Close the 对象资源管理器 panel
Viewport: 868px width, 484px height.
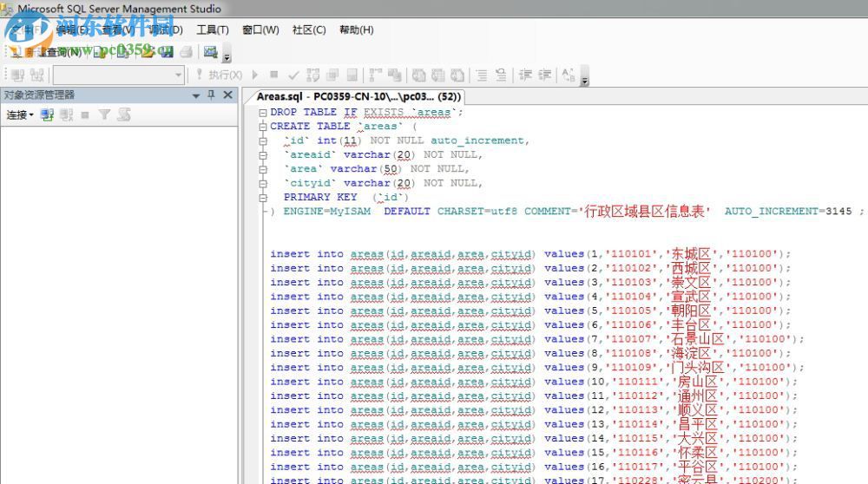tap(227, 95)
